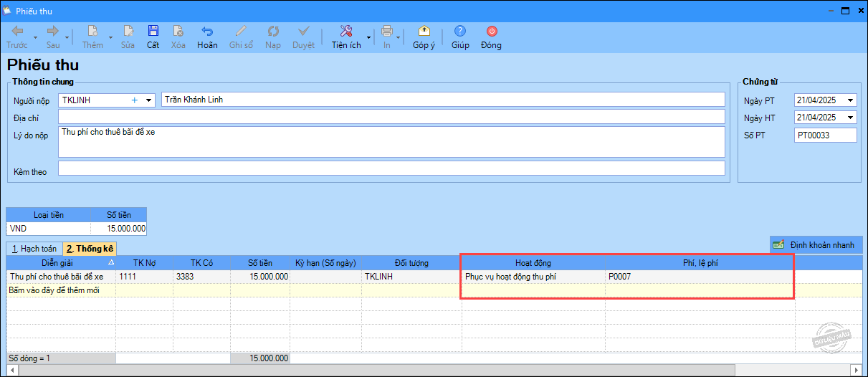The image size is (868, 377).
Task: Open the Tiện ích tools icon
Action: pyautogui.click(x=345, y=32)
